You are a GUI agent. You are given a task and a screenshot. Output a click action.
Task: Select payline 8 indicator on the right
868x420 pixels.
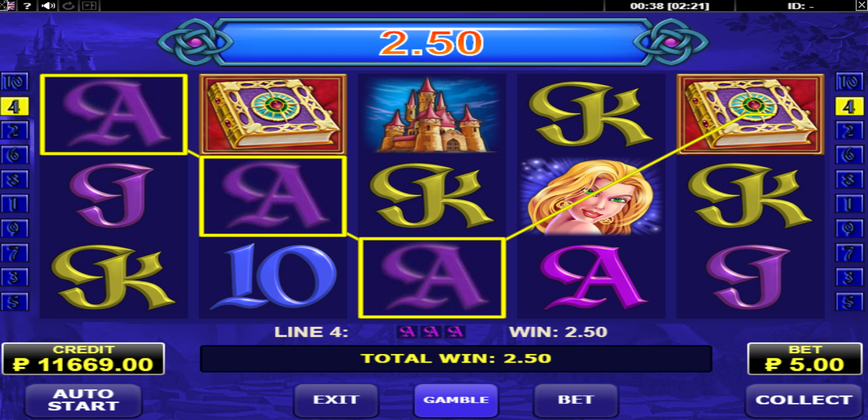click(850, 180)
